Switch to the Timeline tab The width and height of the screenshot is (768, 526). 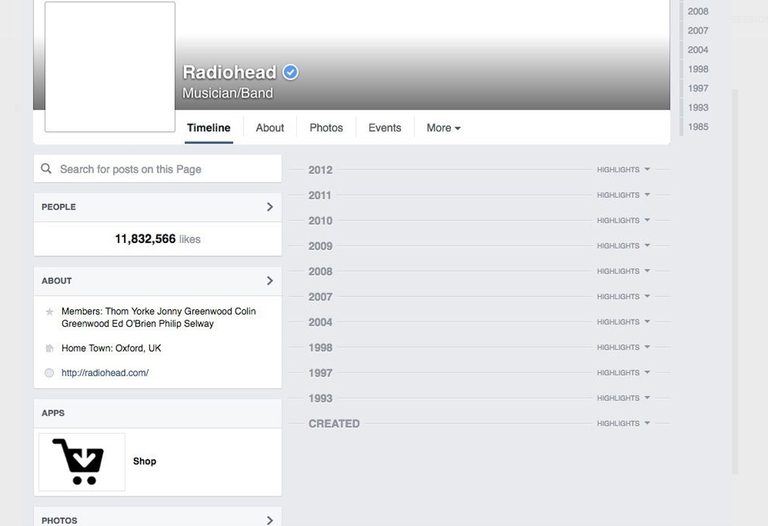click(x=209, y=128)
